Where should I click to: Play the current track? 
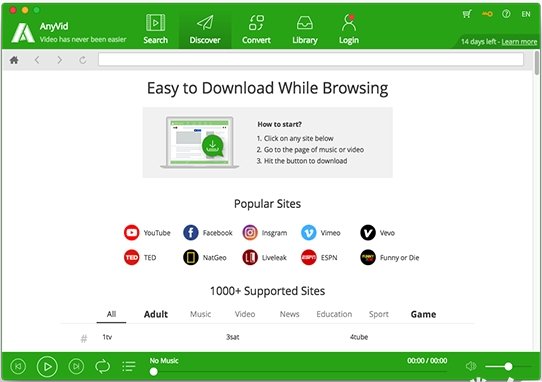point(47,366)
